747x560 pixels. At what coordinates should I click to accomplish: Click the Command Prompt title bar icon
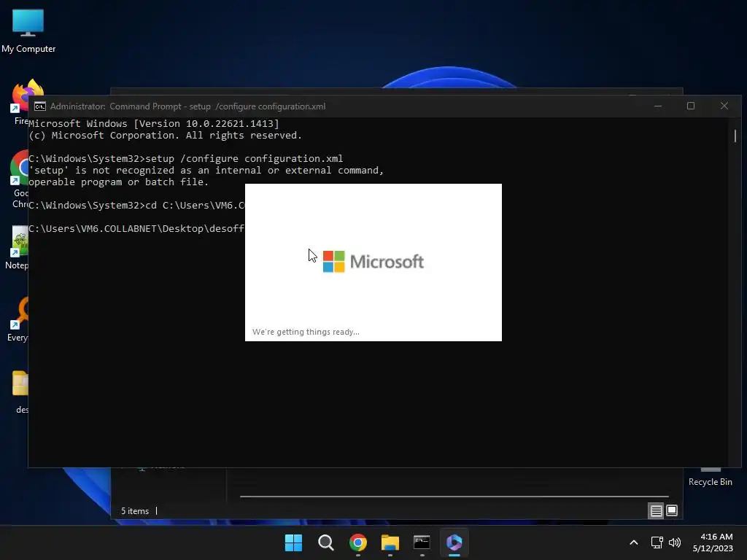[x=40, y=106]
